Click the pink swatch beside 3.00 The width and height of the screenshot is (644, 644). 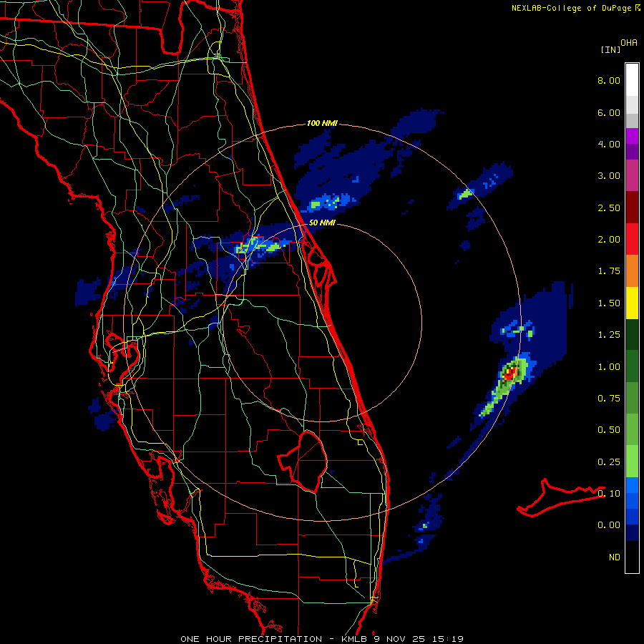[x=632, y=175]
